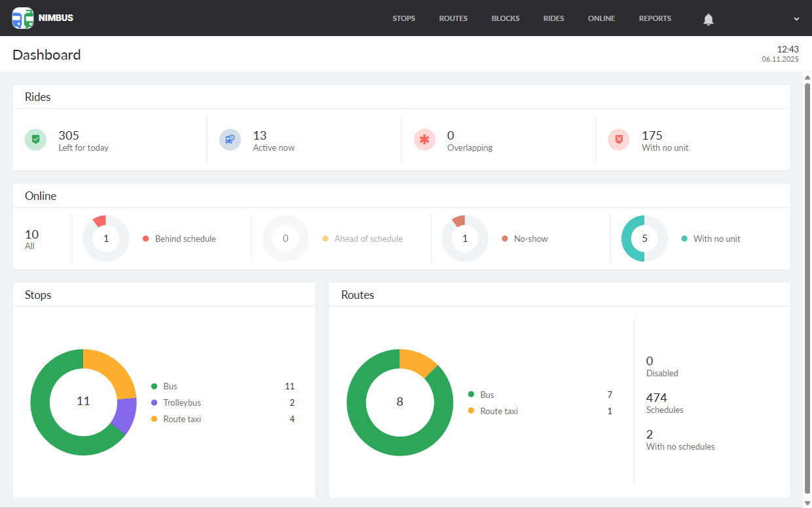Toggle the Bus legend in Stops chart
Image resolution: width=812 pixels, height=508 pixels.
170,387
